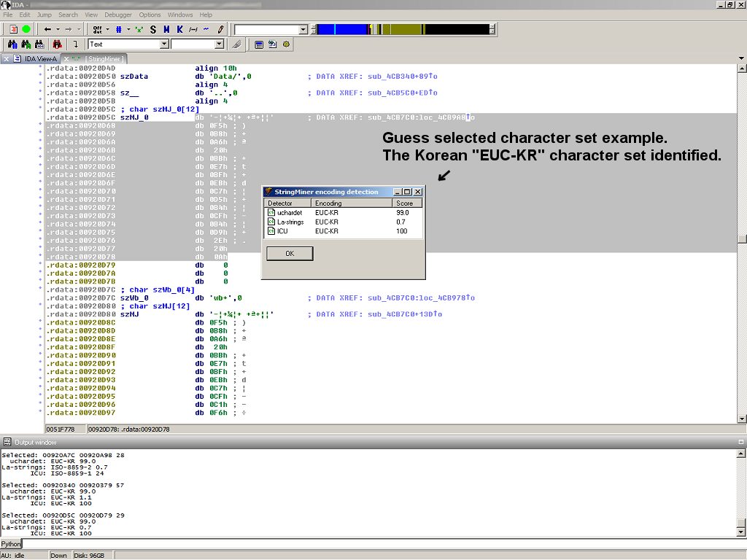Screen dimensions: 747x560
Task: Open dropdown next to '#' icon
Action: tap(128, 29)
